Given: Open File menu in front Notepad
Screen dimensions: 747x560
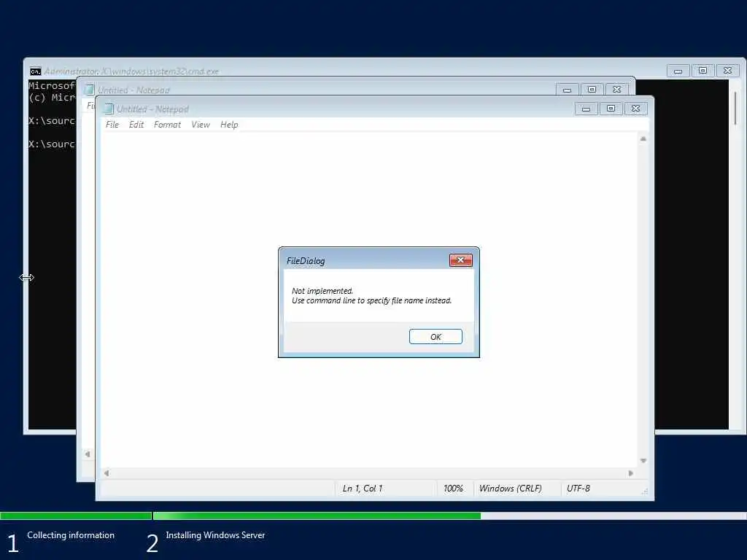Looking at the screenshot, I should point(112,125).
